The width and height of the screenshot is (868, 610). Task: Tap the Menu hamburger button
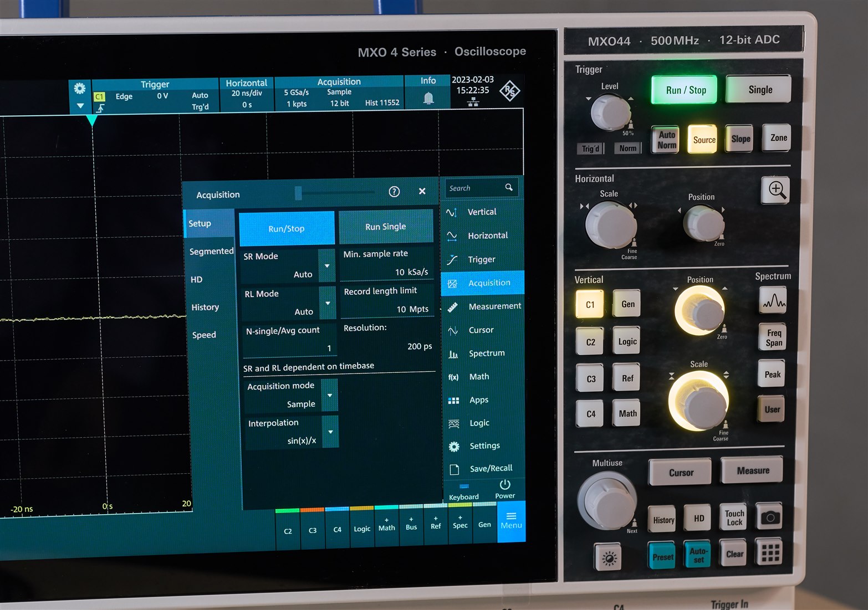point(511,521)
